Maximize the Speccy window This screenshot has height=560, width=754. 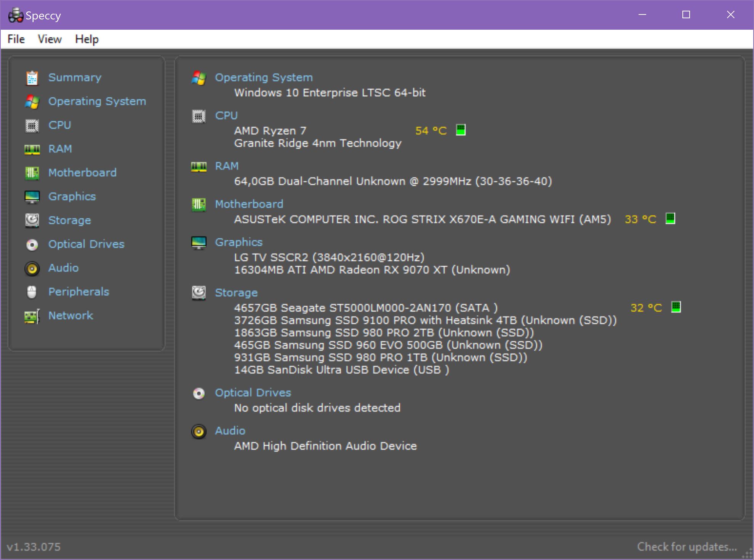(x=686, y=15)
